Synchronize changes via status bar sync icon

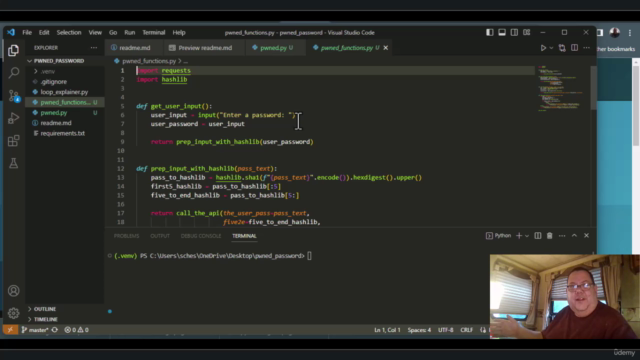pos(55,330)
